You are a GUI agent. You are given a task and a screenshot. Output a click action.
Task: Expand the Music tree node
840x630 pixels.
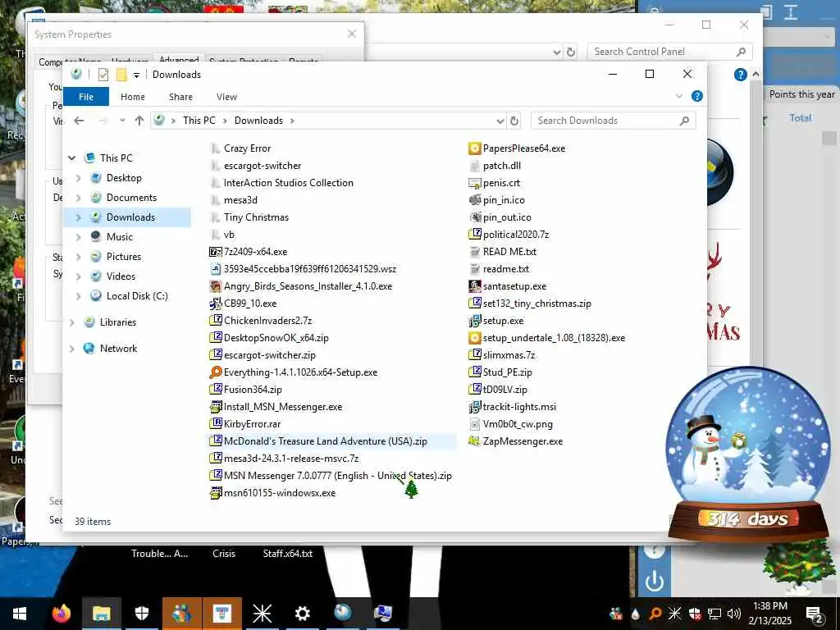point(79,237)
